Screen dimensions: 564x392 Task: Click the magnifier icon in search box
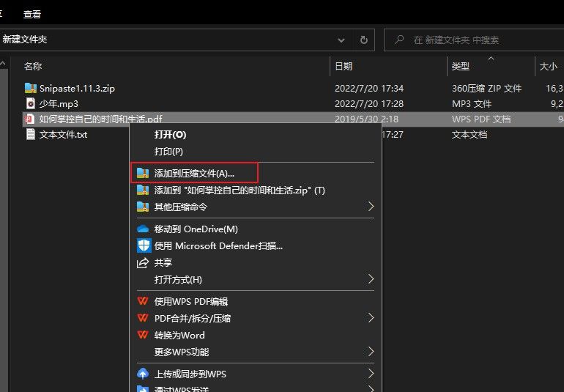tap(399, 40)
